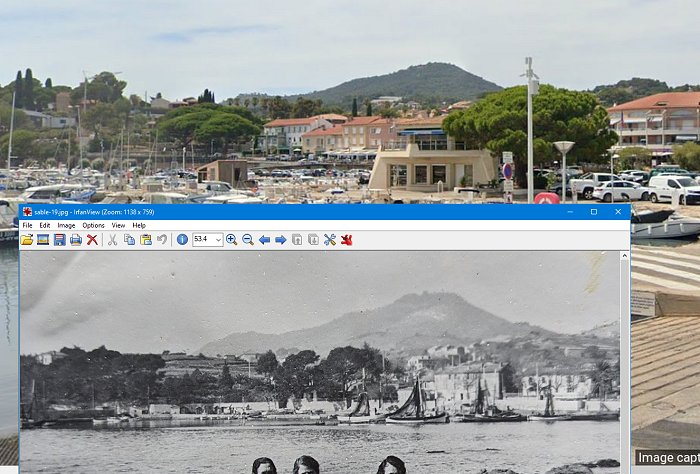Open the Slideshow toolbar icon

(x=43, y=240)
